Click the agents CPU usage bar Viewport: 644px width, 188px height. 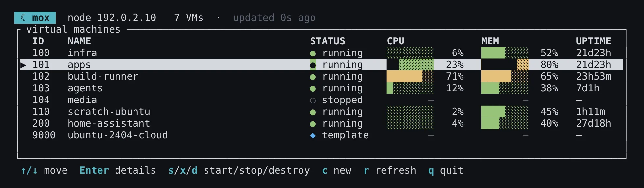coord(410,88)
